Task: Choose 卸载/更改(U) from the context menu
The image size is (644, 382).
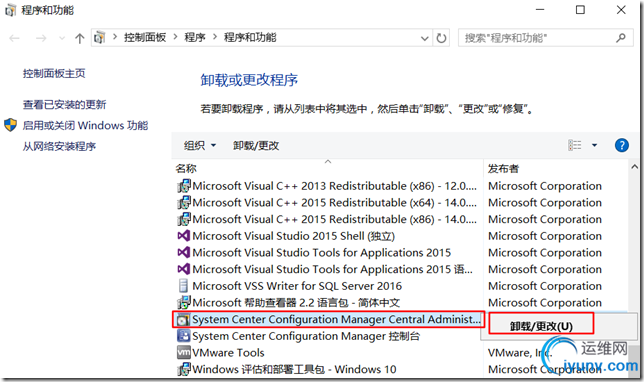Action: [x=541, y=326]
